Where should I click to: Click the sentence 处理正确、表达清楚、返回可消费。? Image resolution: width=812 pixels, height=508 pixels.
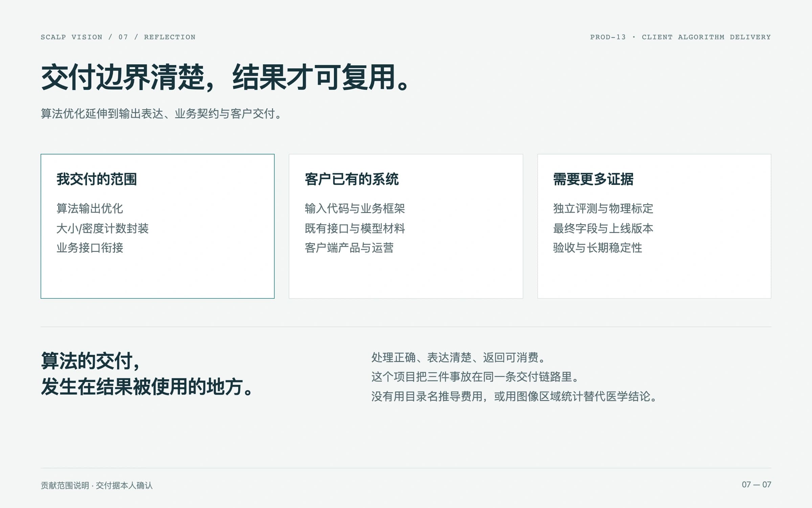tap(458, 357)
